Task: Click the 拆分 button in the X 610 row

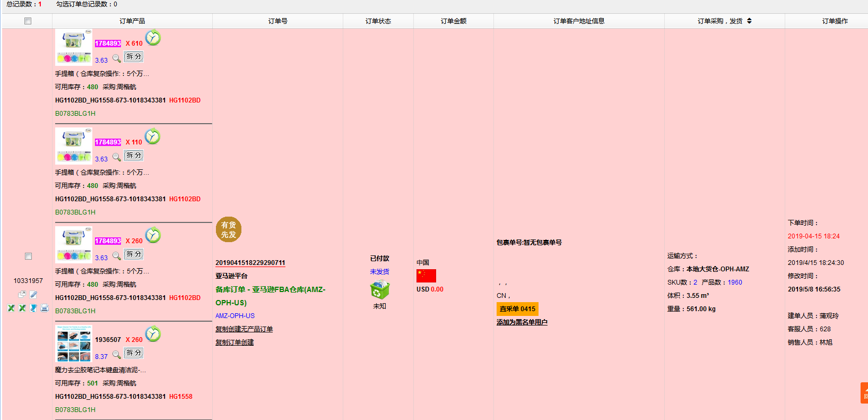Action: [x=134, y=56]
